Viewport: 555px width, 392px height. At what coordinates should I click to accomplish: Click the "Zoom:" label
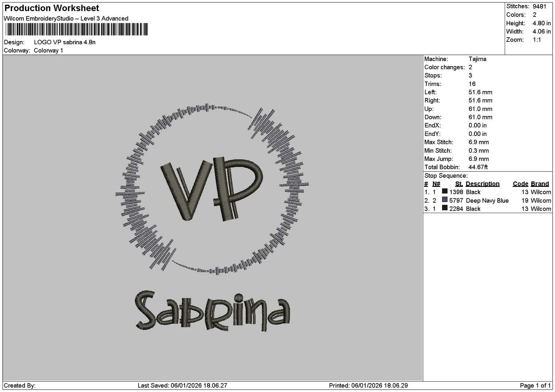point(515,40)
